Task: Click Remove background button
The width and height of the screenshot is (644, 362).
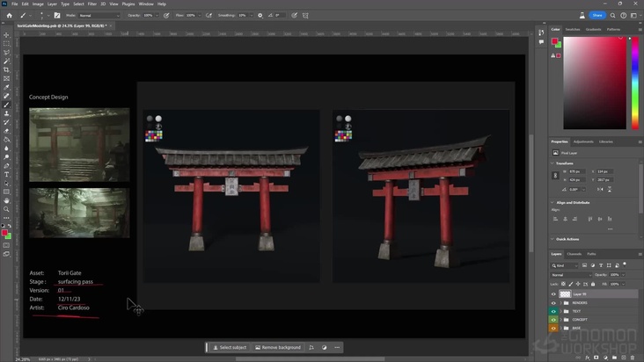Action: click(x=278, y=347)
